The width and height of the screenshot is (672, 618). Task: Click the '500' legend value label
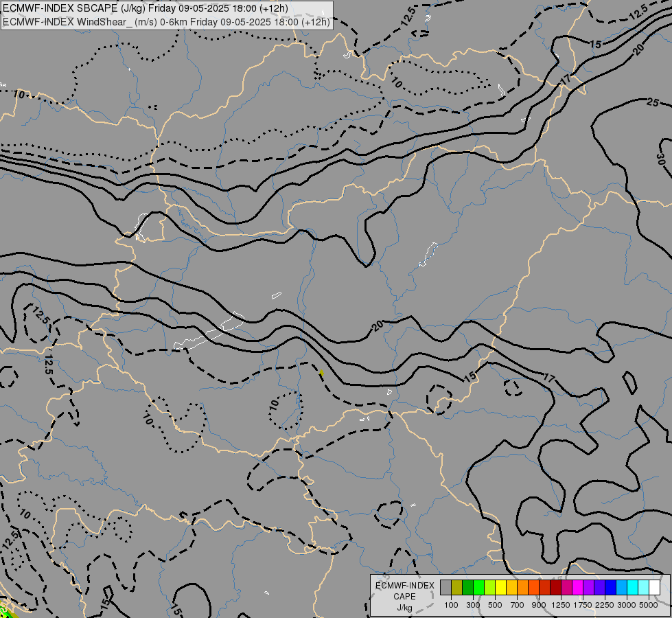click(495, 605)
